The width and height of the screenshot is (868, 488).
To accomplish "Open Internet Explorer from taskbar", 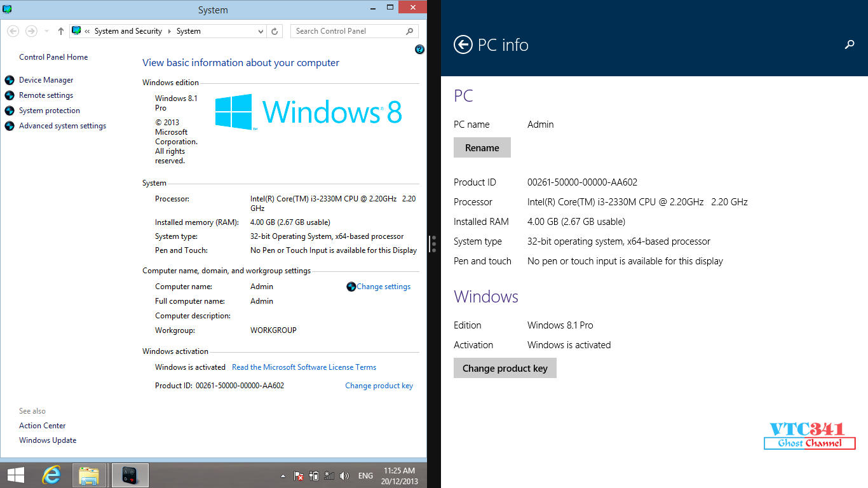I will [51, 475].
